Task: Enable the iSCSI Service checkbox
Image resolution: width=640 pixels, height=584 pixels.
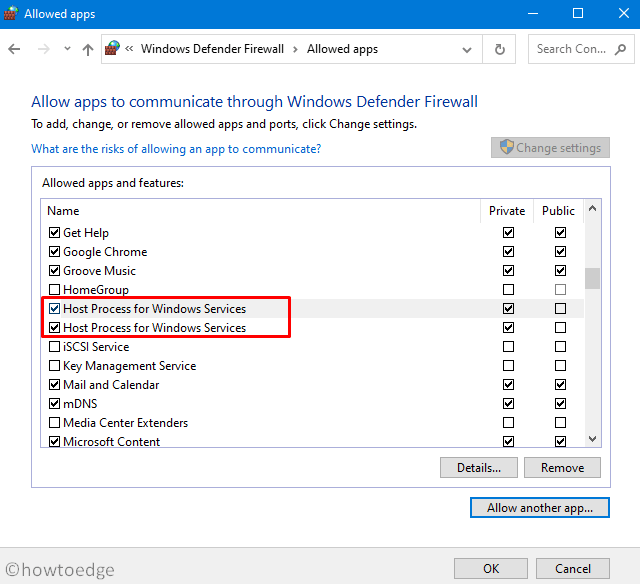Action: tap(55, 347)
